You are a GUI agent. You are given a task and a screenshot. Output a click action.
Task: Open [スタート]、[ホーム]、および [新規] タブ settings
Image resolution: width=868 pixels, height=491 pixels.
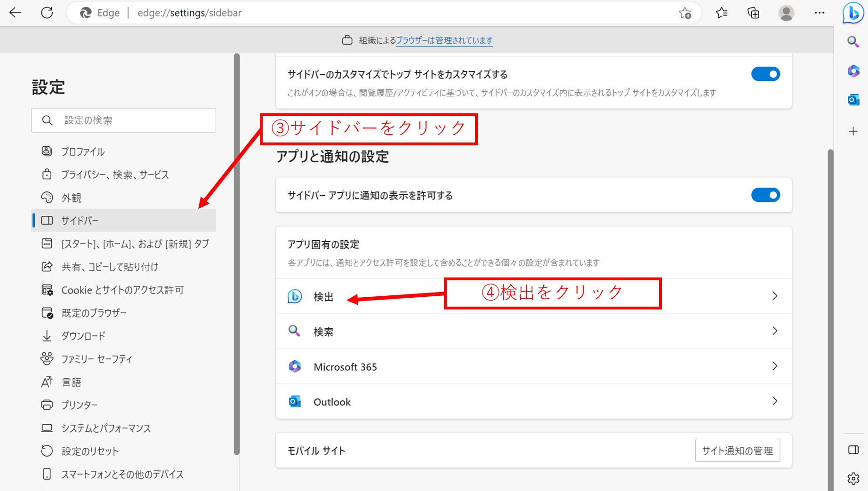123,243
